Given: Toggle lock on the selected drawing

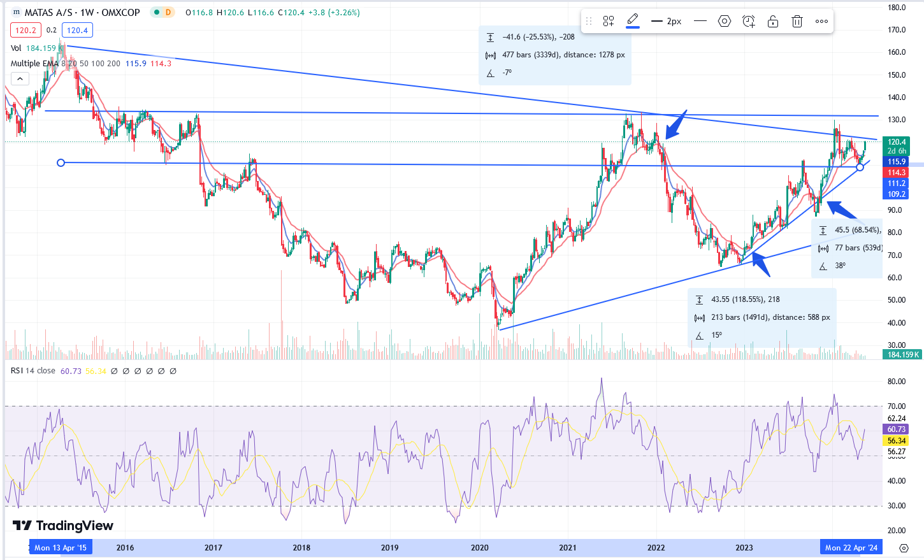Looking at the screenshot, I should tap(773, 21).
